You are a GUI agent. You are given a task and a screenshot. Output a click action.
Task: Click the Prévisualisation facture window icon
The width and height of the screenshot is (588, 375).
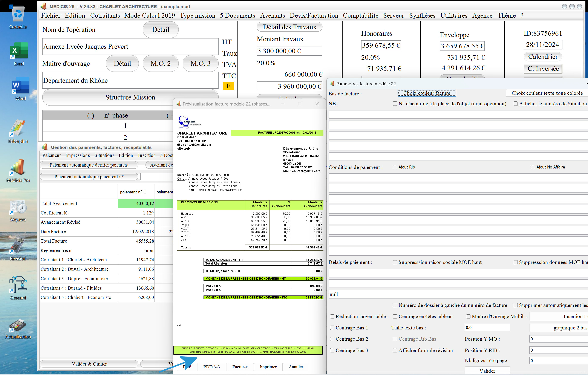click(179, 104)
